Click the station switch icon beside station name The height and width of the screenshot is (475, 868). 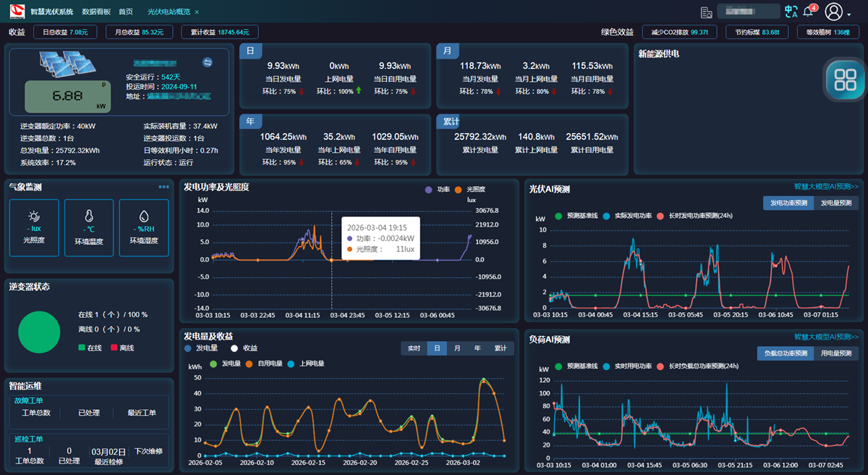pyautogui.click(x=208, y=63)
